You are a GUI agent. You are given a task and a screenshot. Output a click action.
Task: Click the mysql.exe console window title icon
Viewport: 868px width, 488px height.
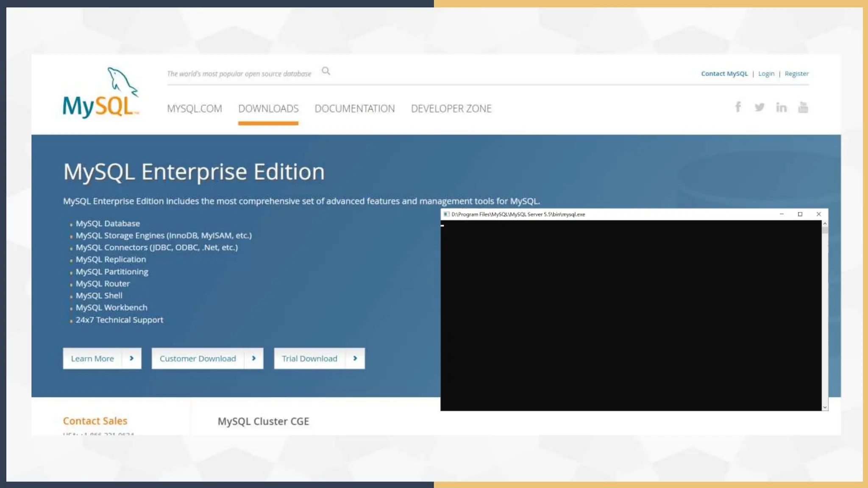pyautogui.click(x=446, y=214)
